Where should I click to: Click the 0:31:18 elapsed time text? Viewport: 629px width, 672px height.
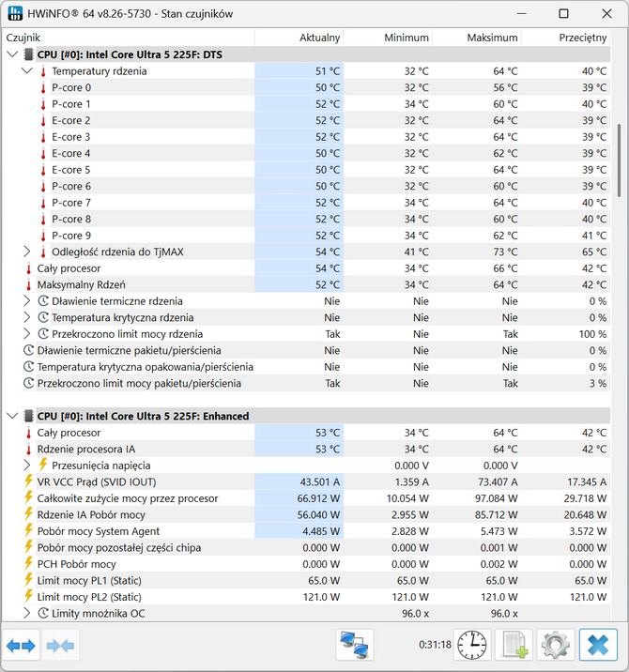coord(435,645)
